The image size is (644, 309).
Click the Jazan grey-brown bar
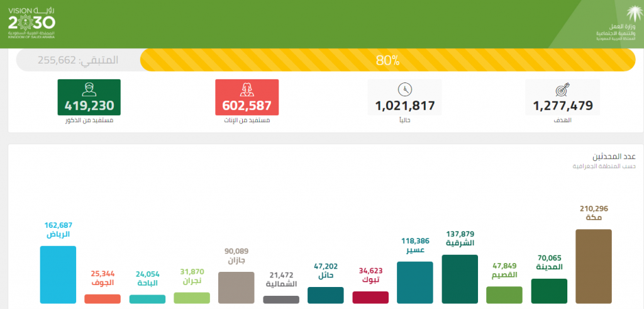pyautogui.click(x=236, y=288)
